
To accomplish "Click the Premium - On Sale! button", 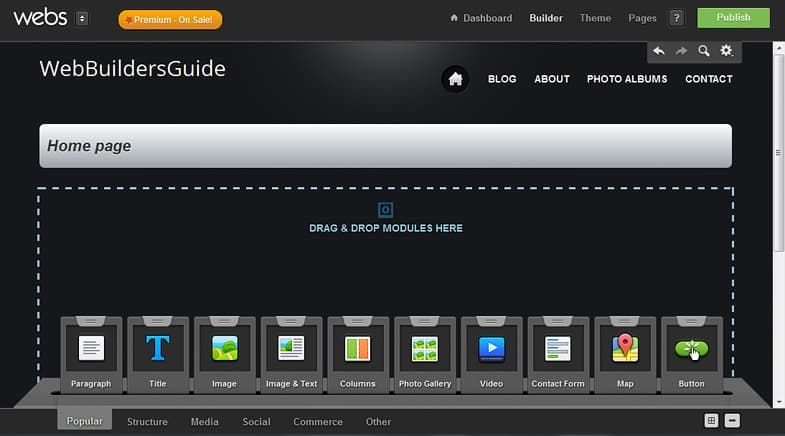I will point(170,20).
